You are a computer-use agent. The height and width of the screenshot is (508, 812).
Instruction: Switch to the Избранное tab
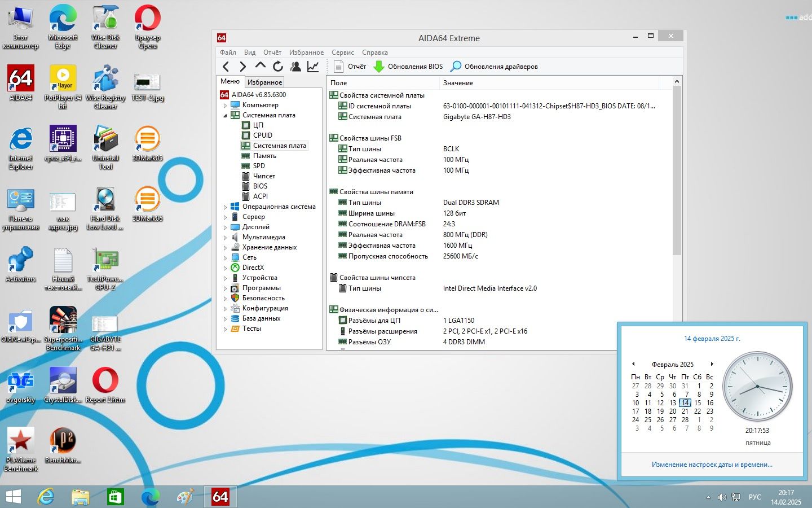264,82
